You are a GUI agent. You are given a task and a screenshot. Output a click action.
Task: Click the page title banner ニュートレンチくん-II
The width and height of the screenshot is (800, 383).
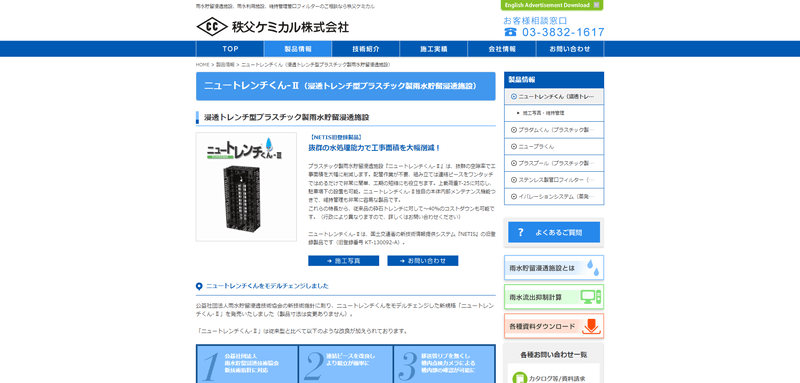tap(345, 86)
